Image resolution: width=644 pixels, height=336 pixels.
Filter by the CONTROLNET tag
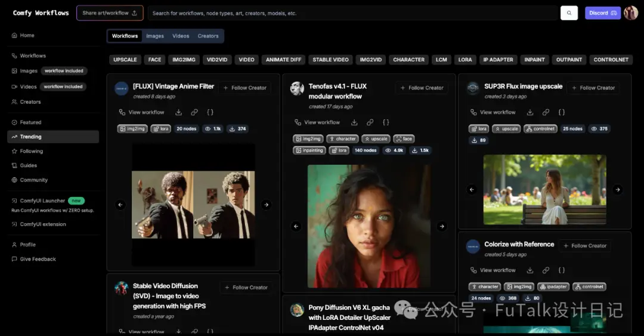(611, 60)
